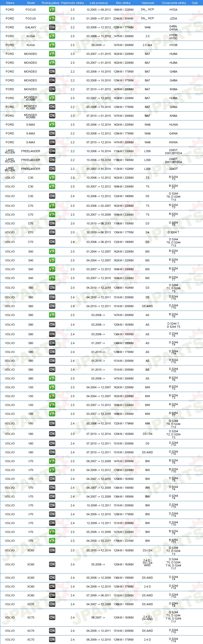
Task: Click the D 5244 T, D 5244 T5 engine cell
Action: point(173,325)
